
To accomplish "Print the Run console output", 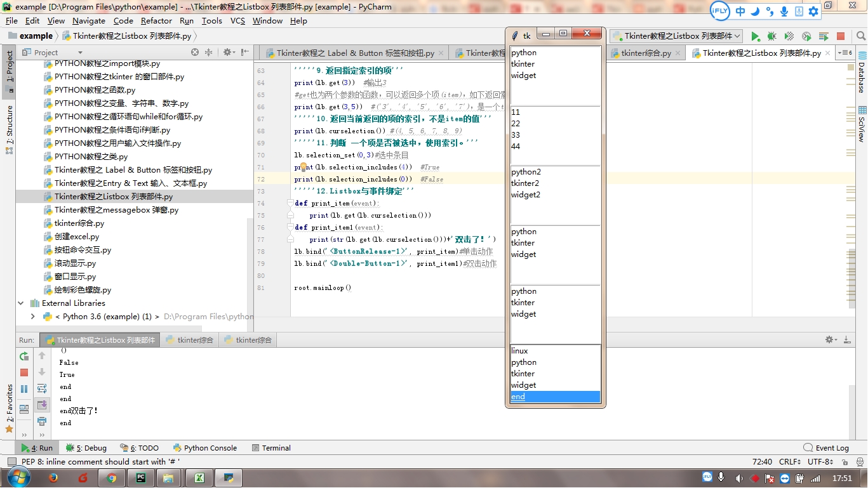I will point(42,421).
